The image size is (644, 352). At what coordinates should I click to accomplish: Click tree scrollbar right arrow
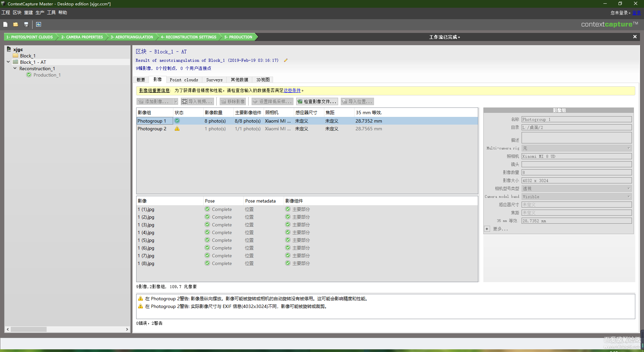click(x=127, y=329)
